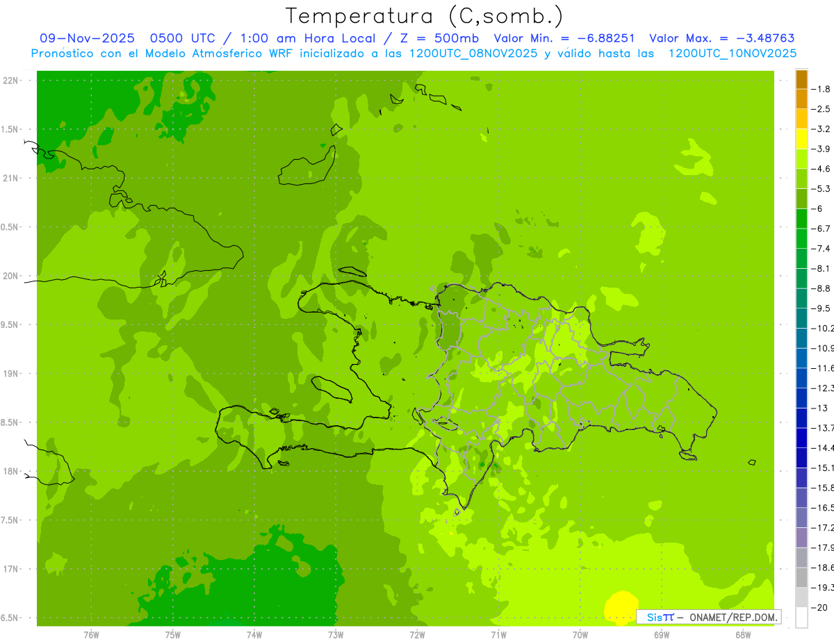Click the '72W' longitude axis label
The image size is (834, 644).
[417, 635]
